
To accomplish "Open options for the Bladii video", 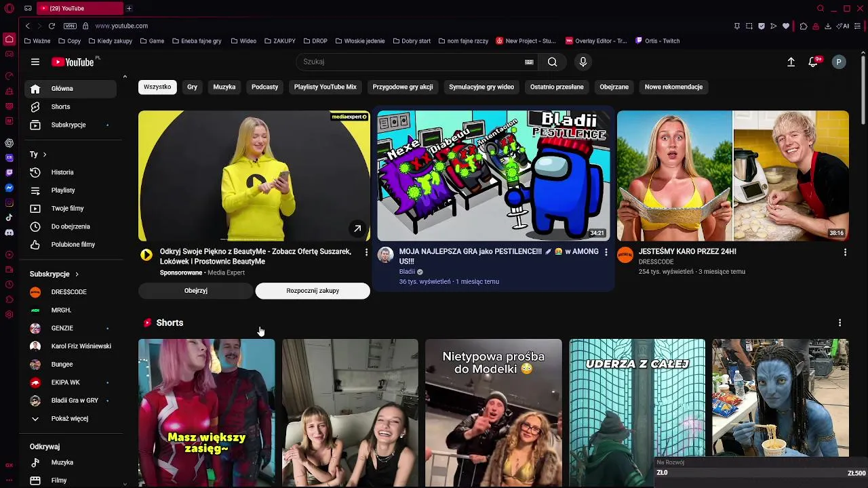I will click(x=606, y=252).
